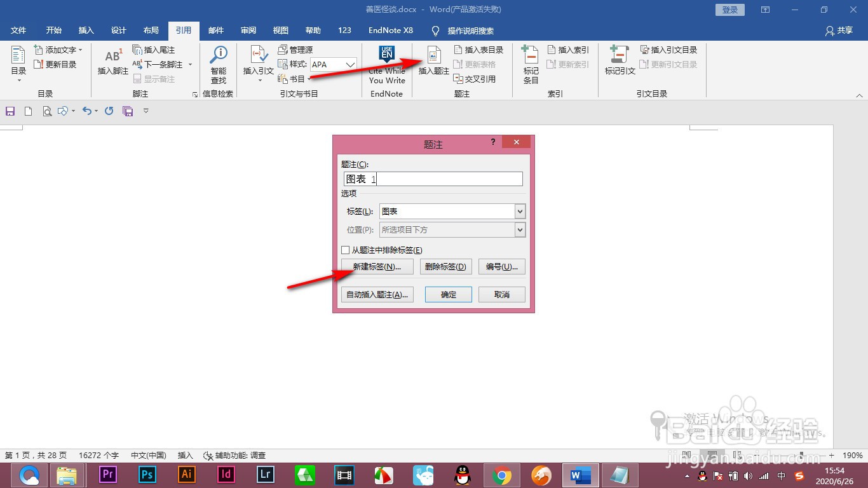The height and width of the screenshot is (488, 868).
Task: Open help question mark in 题注 dialog
Action: [x=493, y=142]
